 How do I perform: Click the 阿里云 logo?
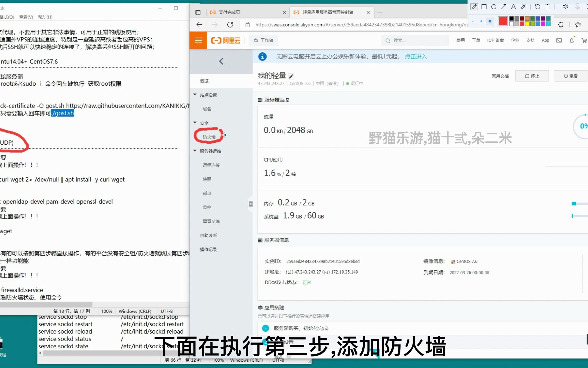226,40
